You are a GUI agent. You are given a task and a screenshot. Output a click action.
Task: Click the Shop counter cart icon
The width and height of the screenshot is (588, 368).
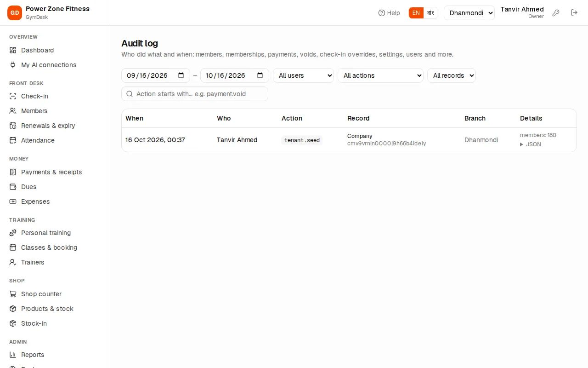[13, 294]
